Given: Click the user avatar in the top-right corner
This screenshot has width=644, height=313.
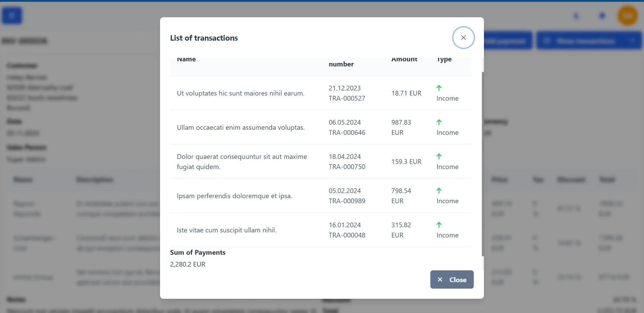Looking at the screenshot, I should (x=627, y=15).
